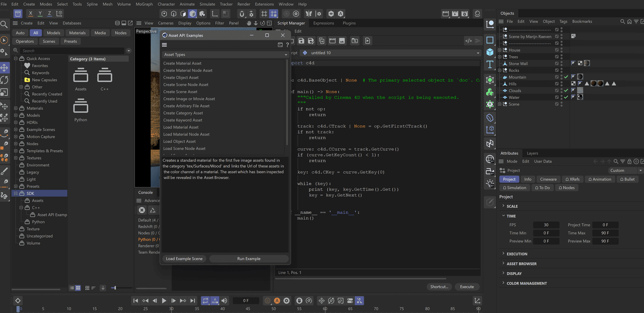Viewport: 644px width, 313px height.
Task: Open hamburger menu in Asset API Examples window
Action: pyautogui.click(x=164, y=45)
